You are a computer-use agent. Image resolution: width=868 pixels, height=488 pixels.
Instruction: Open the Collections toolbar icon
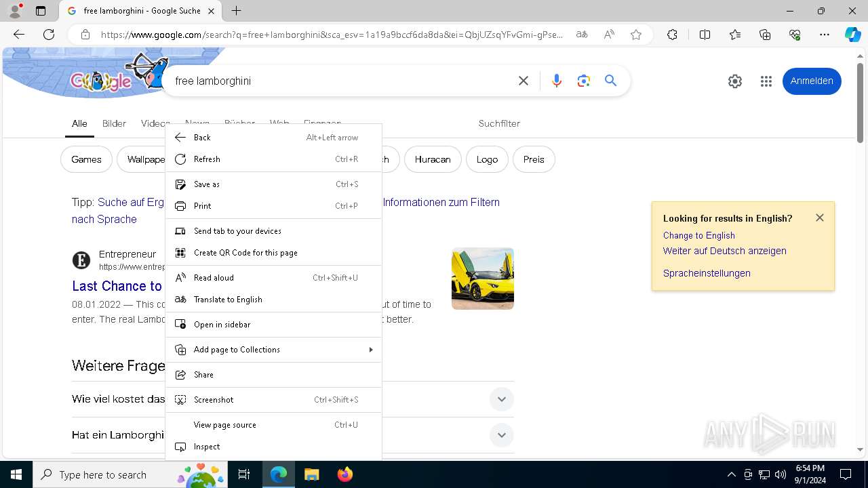point(765,35)
